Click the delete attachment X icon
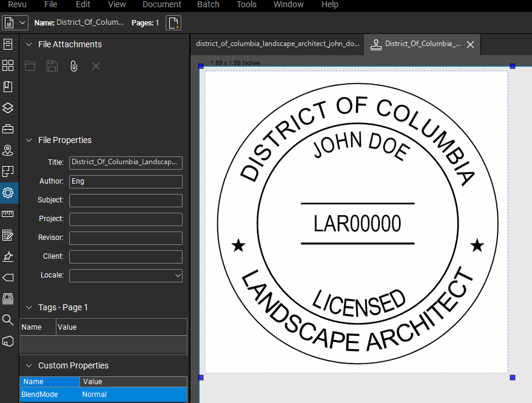This screenshot has height=403, width=532. [x=96, y=66]
